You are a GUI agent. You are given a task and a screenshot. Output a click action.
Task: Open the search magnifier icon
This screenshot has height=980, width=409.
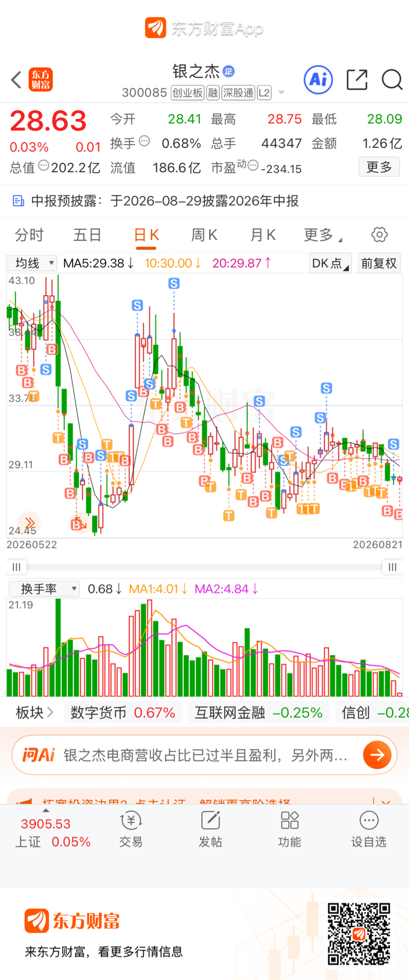pos(392,80)
